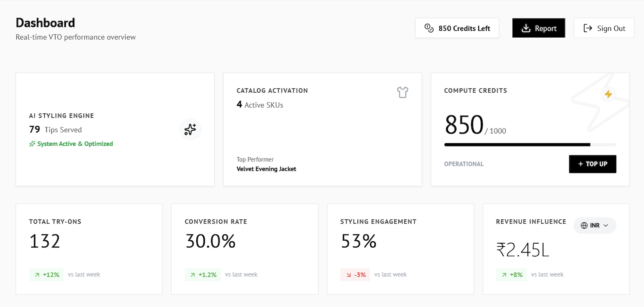
Task: Click the sparkles icon on AI Styling Engine card
Action: [190, 129]
